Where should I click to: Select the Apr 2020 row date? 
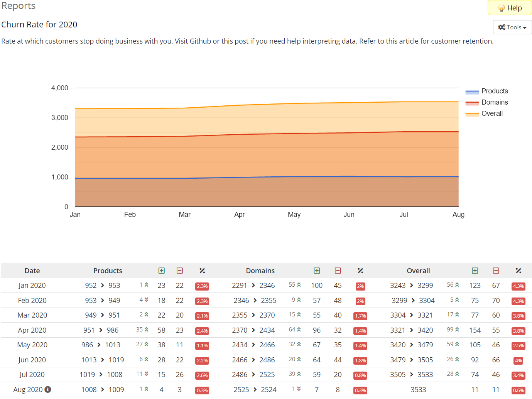pyautogui.click(x=32, y=330)
